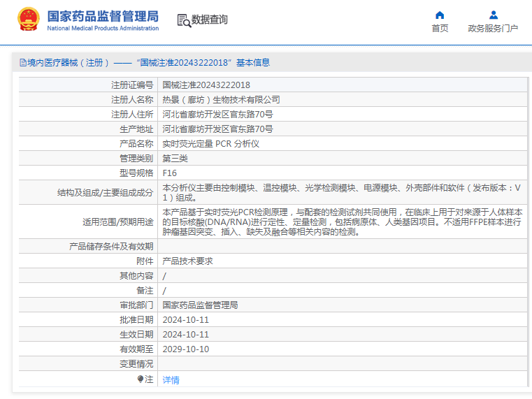Click approval department 国家药品监督管理局 value
The height and width of the screenshot is (399, 532).
200,305
